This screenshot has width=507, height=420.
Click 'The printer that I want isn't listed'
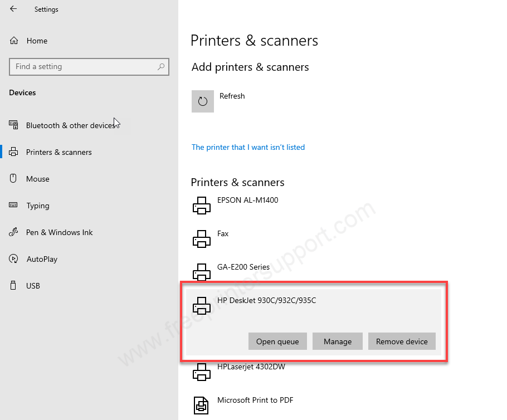pyautogui.click(x=248, y=148)
